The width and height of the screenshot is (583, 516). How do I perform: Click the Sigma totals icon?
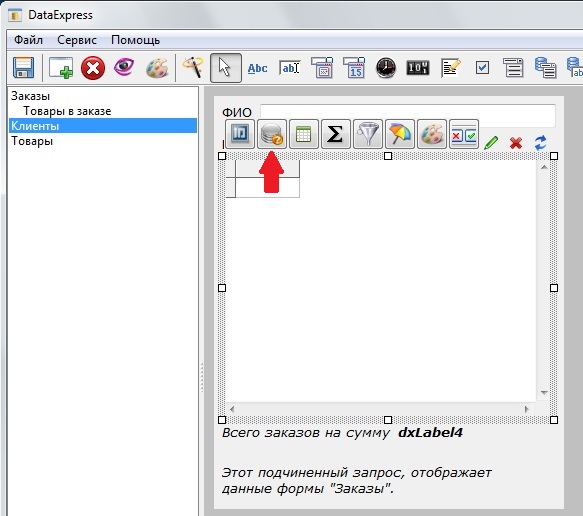336,134
